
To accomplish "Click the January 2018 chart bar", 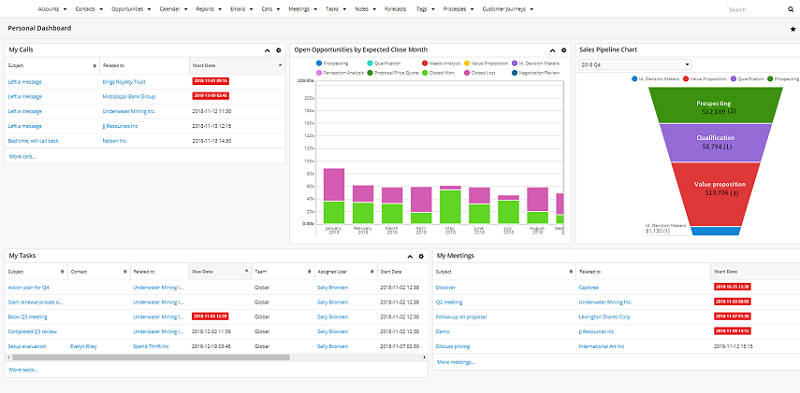I will 334,195.
